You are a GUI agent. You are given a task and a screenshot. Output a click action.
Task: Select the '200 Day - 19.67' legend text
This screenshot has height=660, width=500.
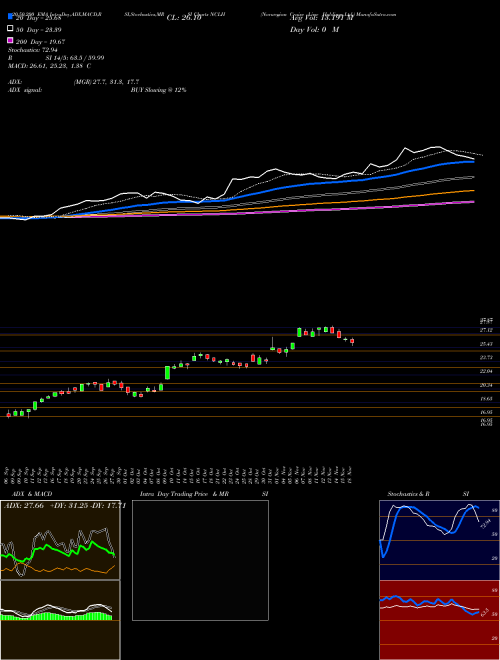click(40, 42)
